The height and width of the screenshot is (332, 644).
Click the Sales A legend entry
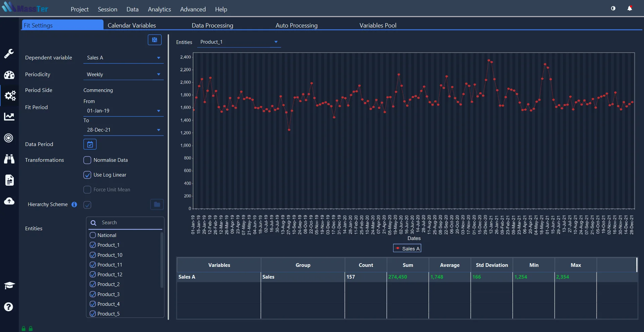407,249
